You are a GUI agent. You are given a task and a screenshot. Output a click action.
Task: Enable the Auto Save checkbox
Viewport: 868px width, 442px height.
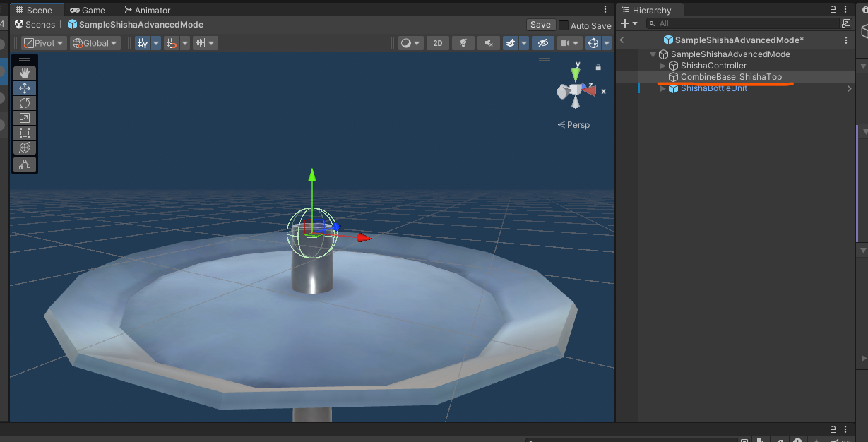pyautogui.click(x=563, y=25)
